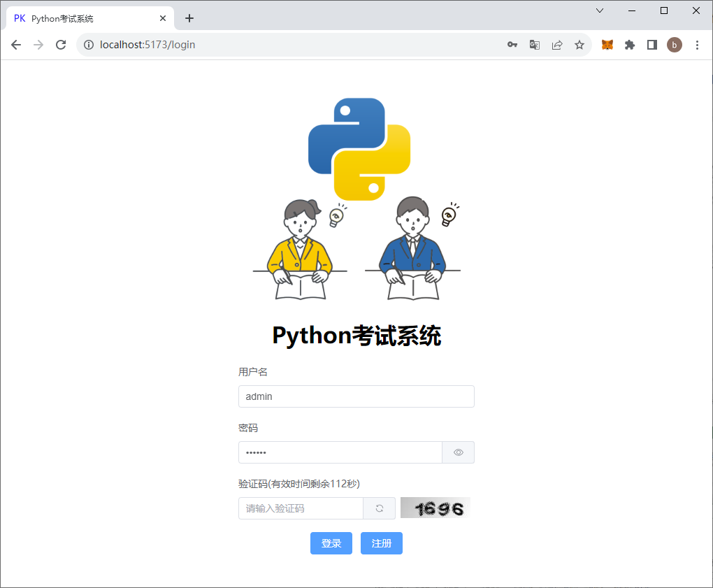Open Chrome three-dot menu
The image size is (713, 588).
(697, 45)
